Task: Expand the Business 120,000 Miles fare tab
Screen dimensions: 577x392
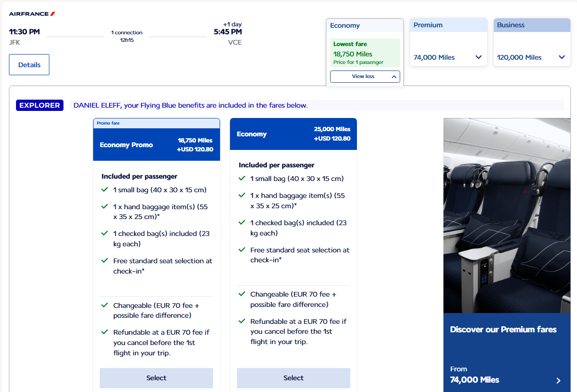Action: (532, 57)
